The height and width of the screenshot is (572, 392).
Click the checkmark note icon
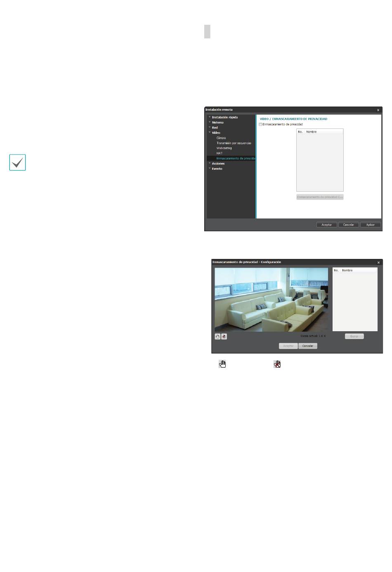(x=17, y=162)
